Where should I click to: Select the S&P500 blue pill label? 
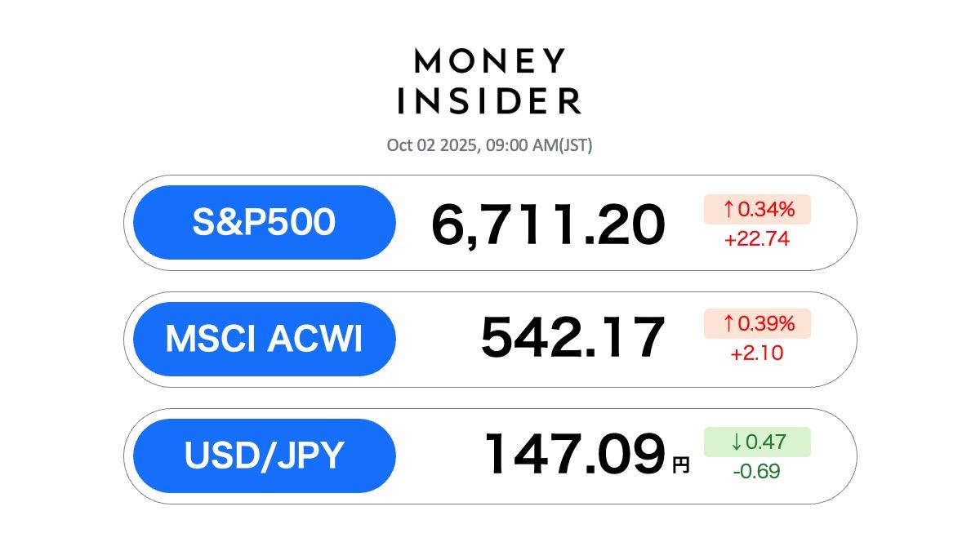264,222
